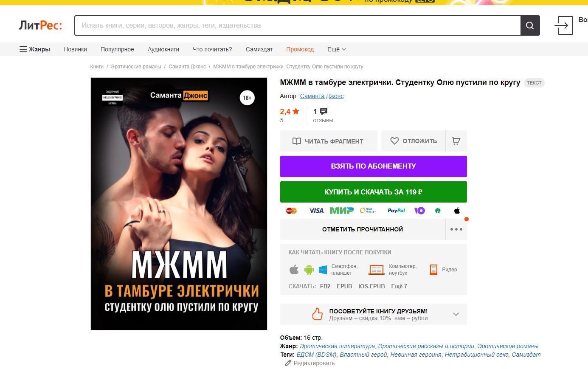Expand the Ещё navigation dropdown
The height and width of the screenshot is (369, 588).
pyautogui.click(x=337, y=49)
